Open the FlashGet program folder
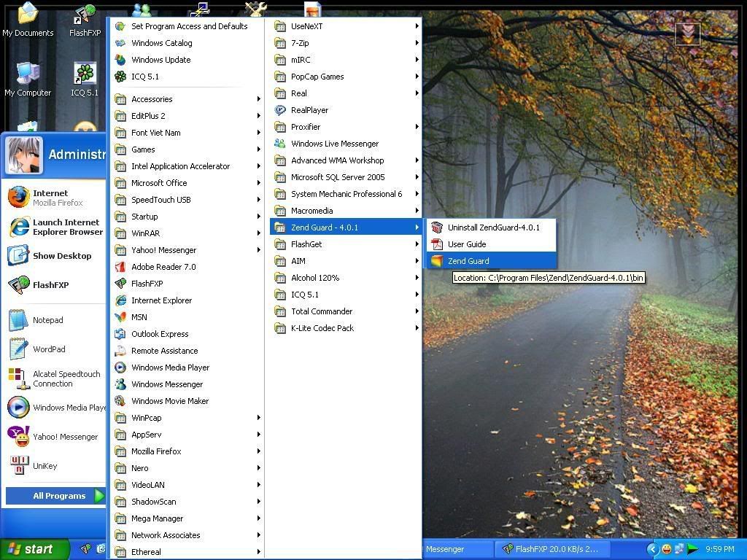The image size is (747, 560). tap(346, 244)
